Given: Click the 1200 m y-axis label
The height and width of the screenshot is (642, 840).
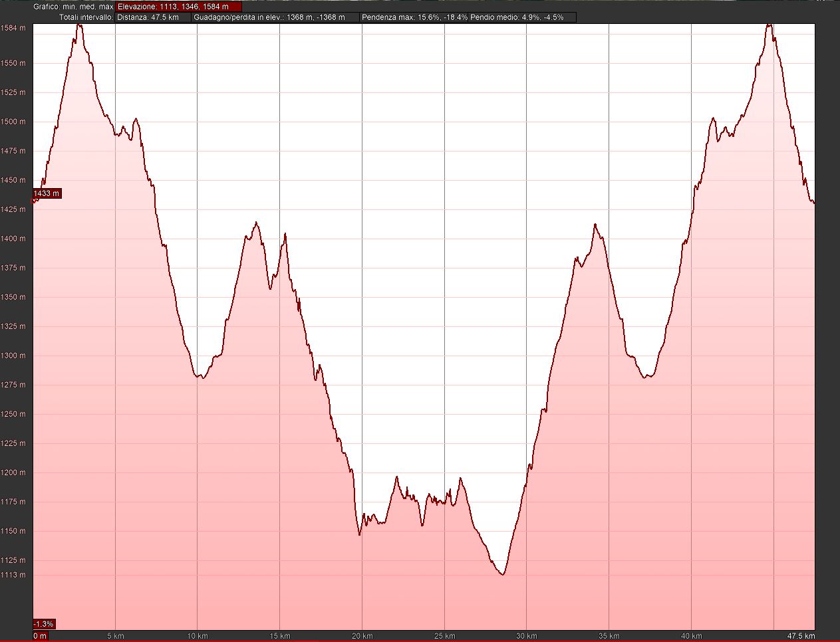Looking at the screenshot, I should 14,473.
